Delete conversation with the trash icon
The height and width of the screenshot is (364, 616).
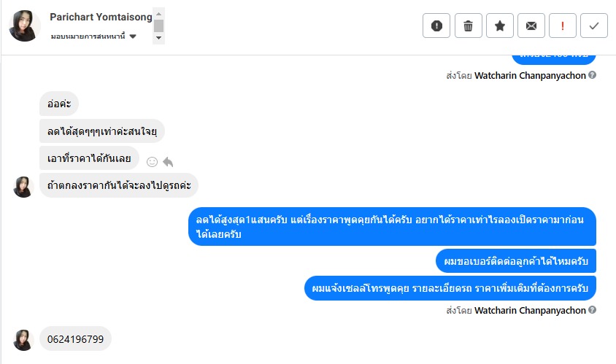(468, 26)
